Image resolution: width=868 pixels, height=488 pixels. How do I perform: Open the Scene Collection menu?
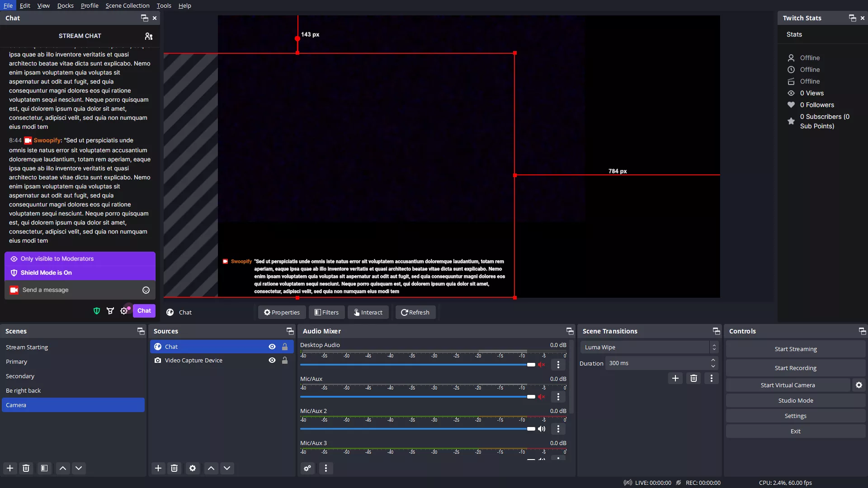[x=127, y=5]
